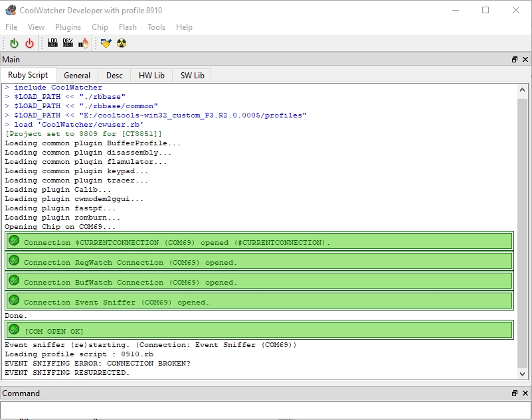Focus the Command input field
Image resolution: width=532 pixels, height=420 pixels.
[x=266, y=410]
